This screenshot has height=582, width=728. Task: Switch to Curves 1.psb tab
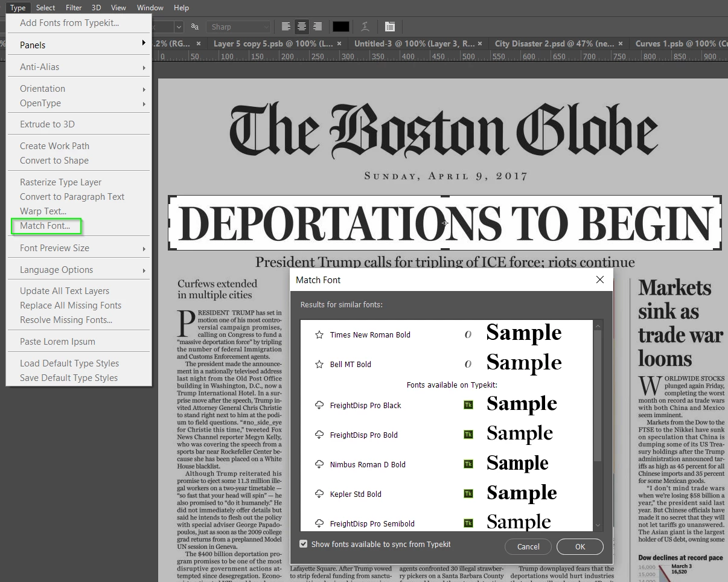click(679, 43)
